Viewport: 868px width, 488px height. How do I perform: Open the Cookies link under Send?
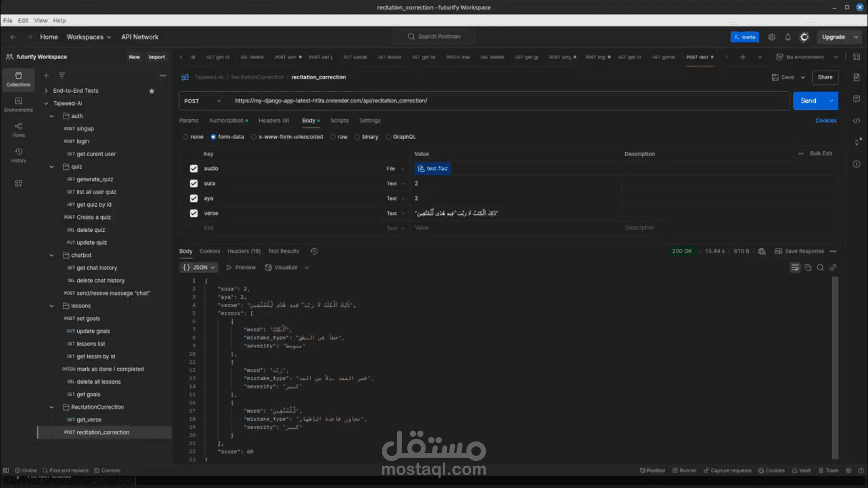(x=826, y=121)
